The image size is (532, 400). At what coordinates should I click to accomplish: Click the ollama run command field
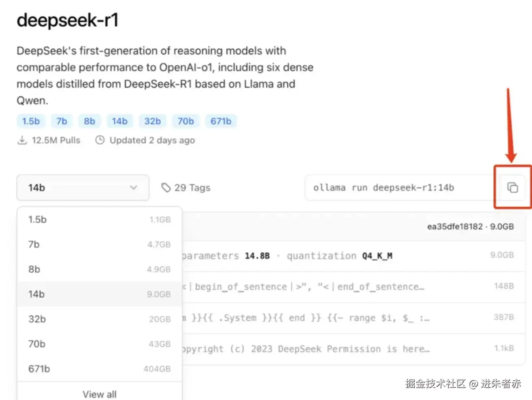pyautogui.click(x=383, y=188)
